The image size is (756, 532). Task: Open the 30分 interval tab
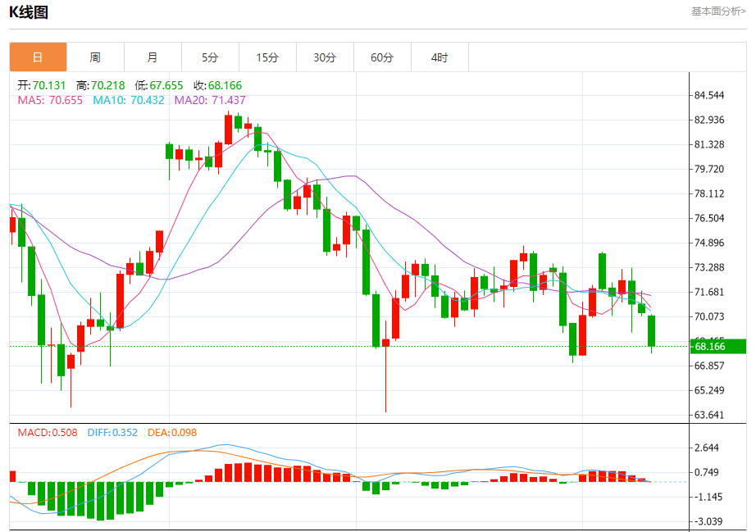325,57
